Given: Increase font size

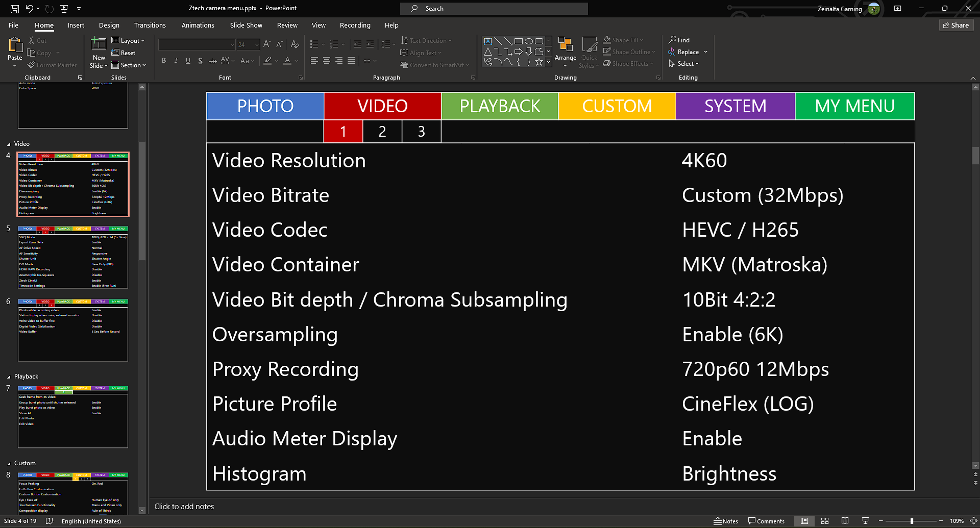Looking at the screenshot, I should point(267,44).
